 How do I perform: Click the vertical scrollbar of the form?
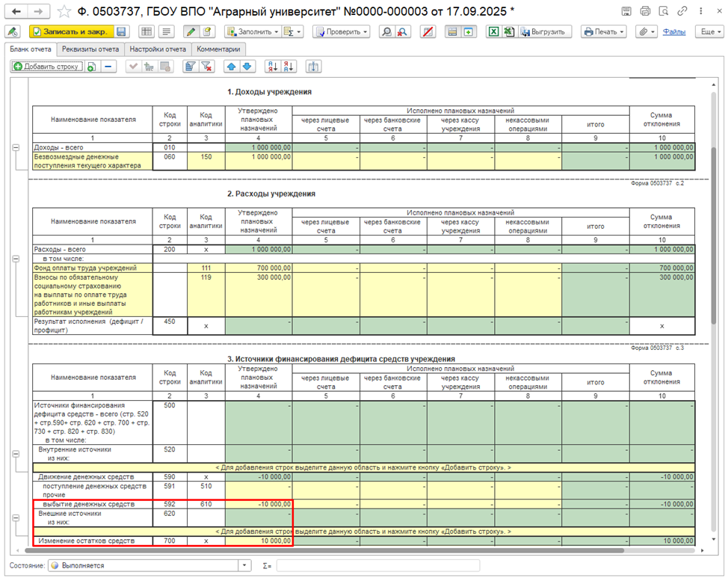[x=714, y=235]
